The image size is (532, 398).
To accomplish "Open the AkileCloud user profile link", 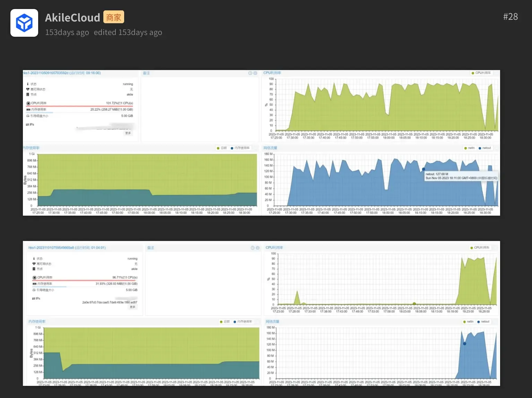I will 72,18.
